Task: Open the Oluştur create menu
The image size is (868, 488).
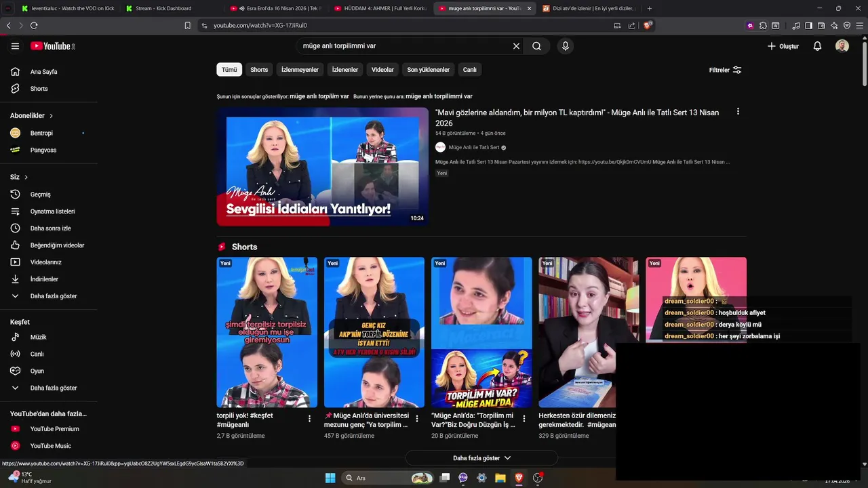Action: coord(783,46)
